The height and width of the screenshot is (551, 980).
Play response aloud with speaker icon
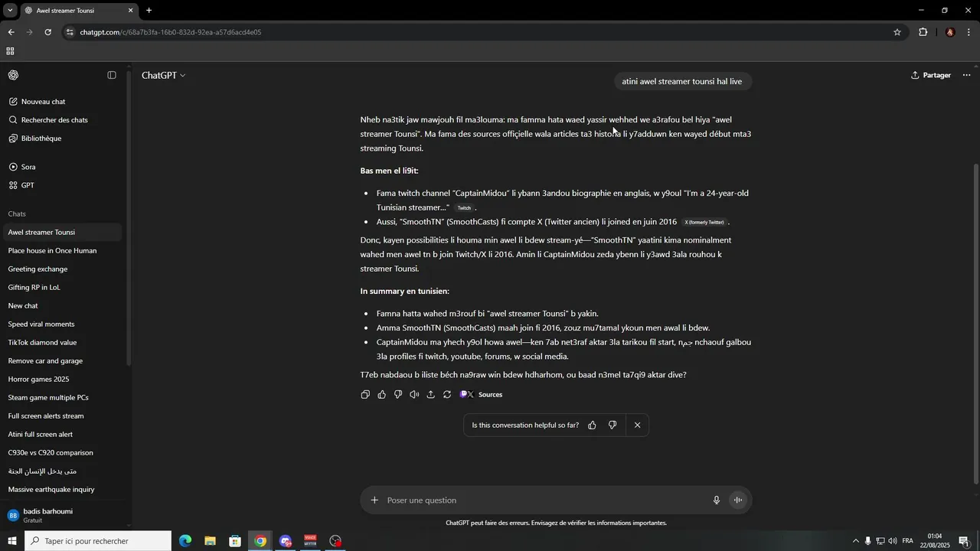(x=414, y=395)
